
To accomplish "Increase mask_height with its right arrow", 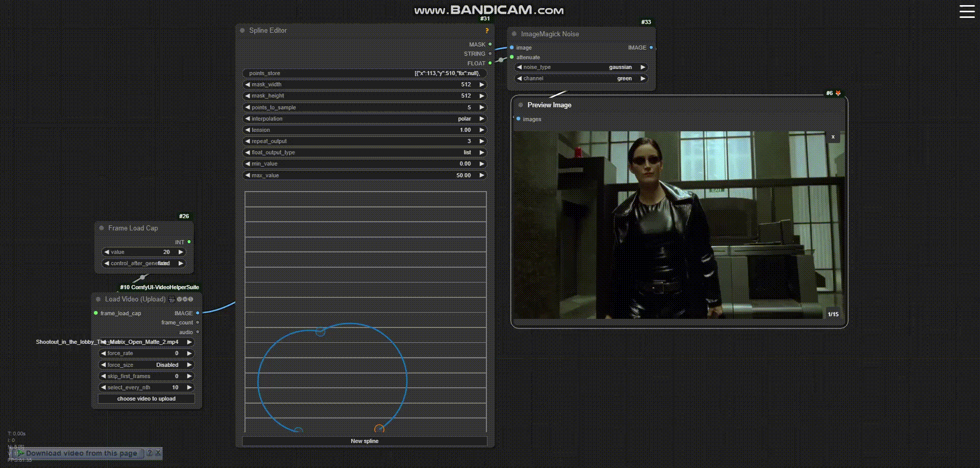I will [481, 96].
